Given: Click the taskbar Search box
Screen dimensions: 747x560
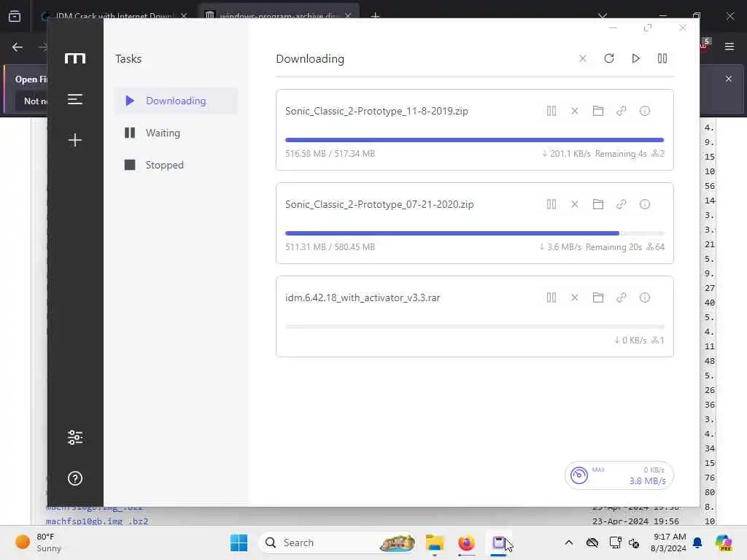Looking at the screenshot, I should coord(337,542).
